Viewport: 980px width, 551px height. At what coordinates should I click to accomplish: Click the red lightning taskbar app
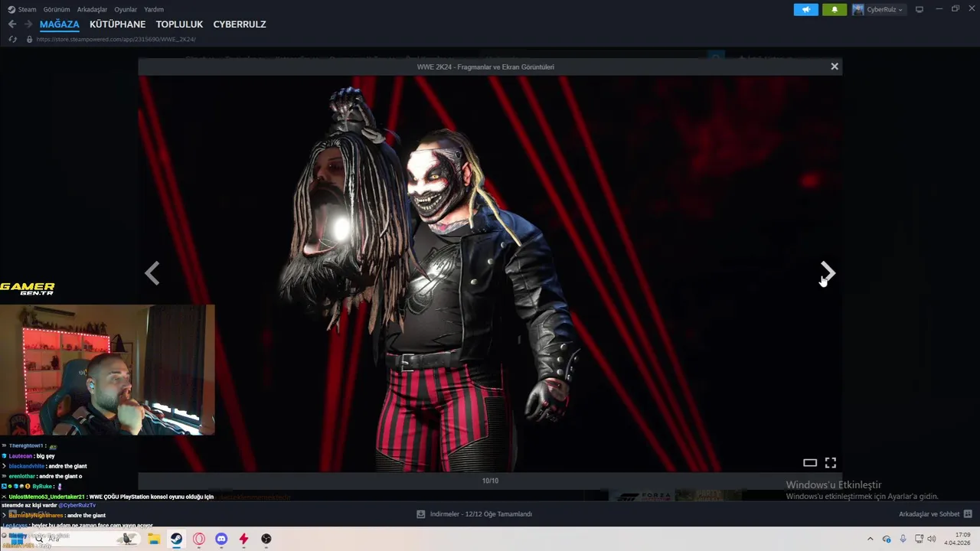243,539
